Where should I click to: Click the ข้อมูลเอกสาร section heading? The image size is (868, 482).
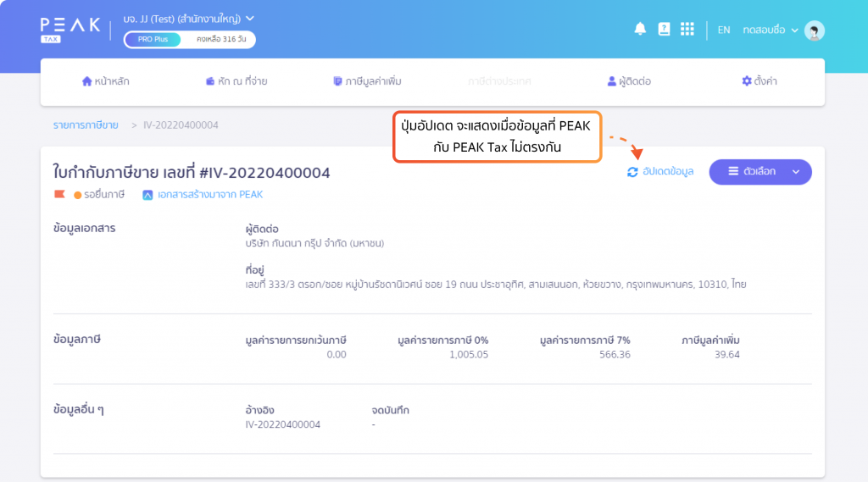click(x=84, y=229)
